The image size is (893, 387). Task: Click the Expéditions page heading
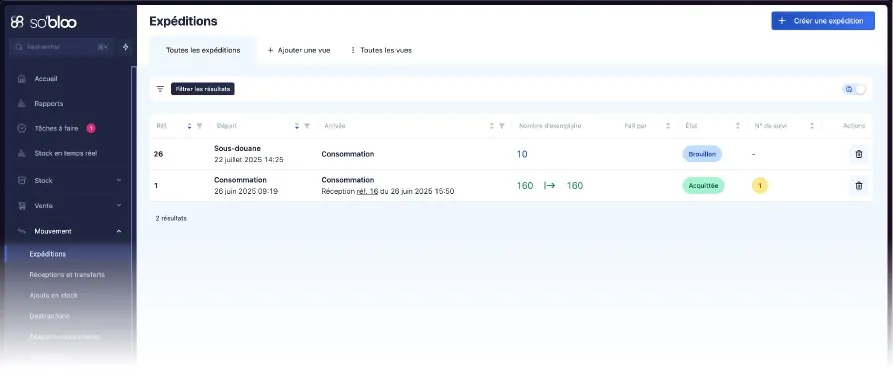[x=183, y=21]
